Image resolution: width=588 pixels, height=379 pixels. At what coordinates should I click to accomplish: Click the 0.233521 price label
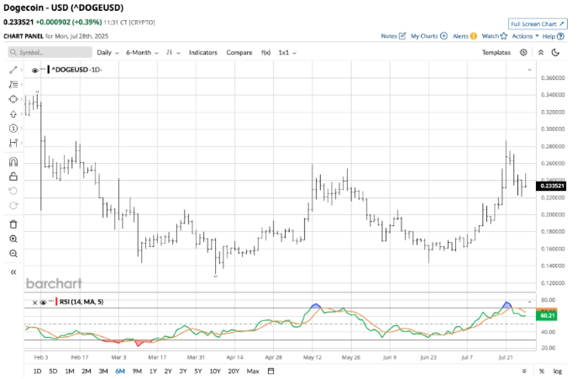[551, 186]
